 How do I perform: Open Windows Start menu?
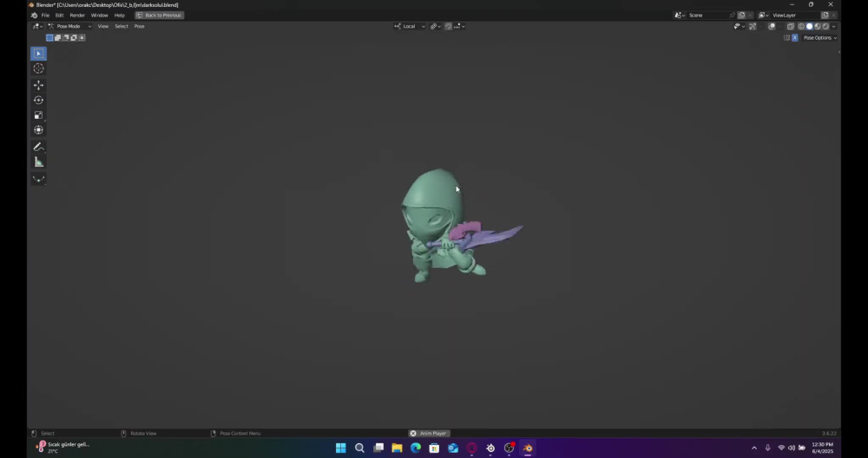coord(341,448)
